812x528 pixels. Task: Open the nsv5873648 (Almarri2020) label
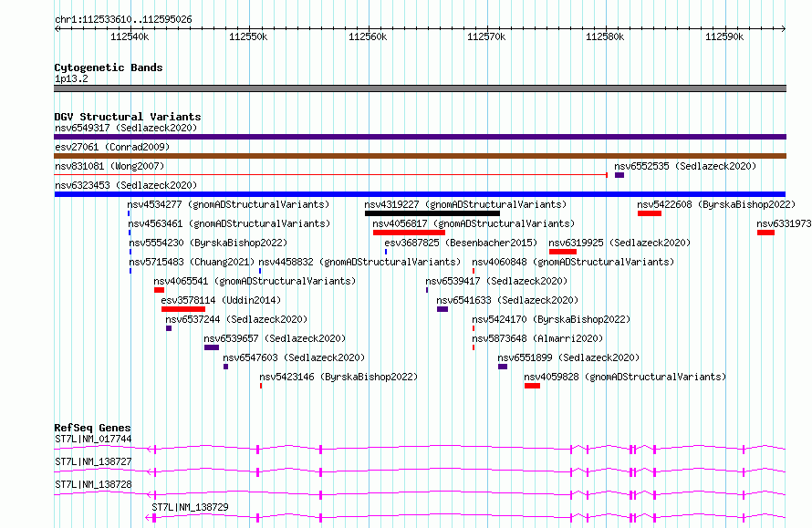537,338
